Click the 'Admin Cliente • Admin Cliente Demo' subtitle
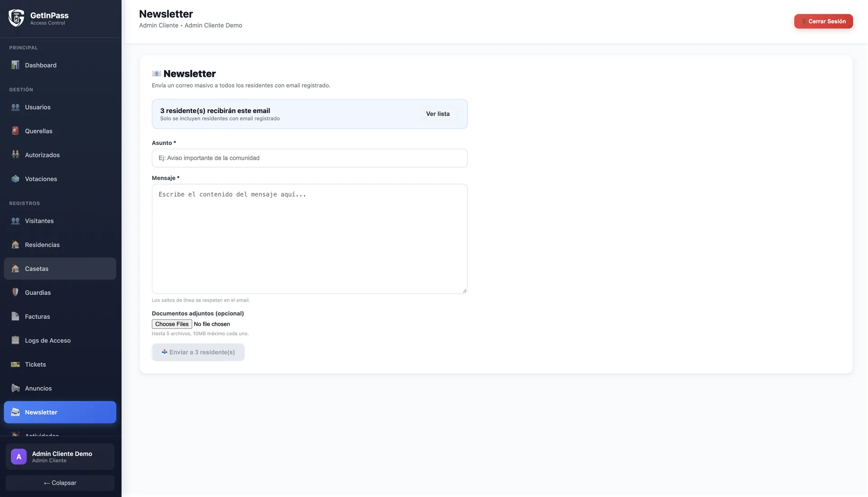The height and width of the screenshot is (497, 868). [x=191, y=25]
